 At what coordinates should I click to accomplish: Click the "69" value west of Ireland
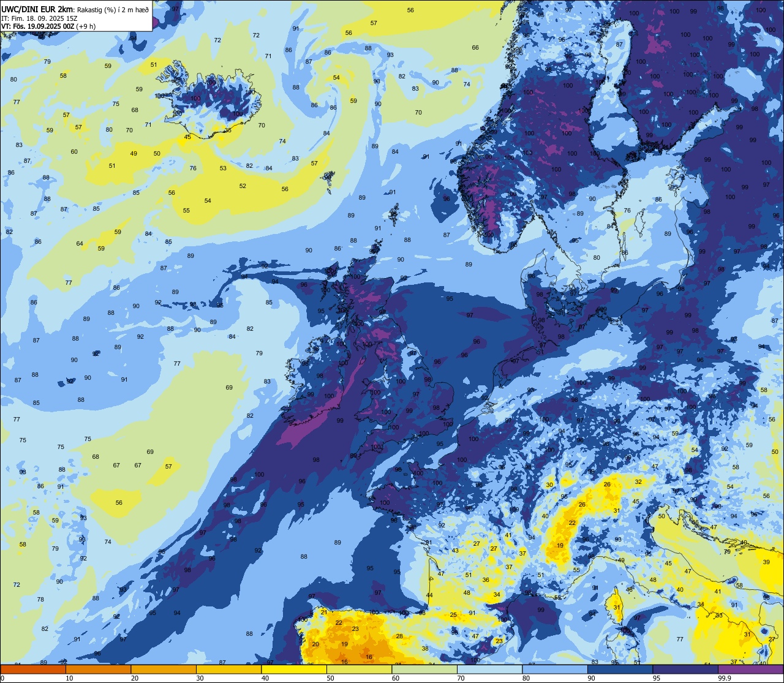pyautogui.click(x=229, y=388)
